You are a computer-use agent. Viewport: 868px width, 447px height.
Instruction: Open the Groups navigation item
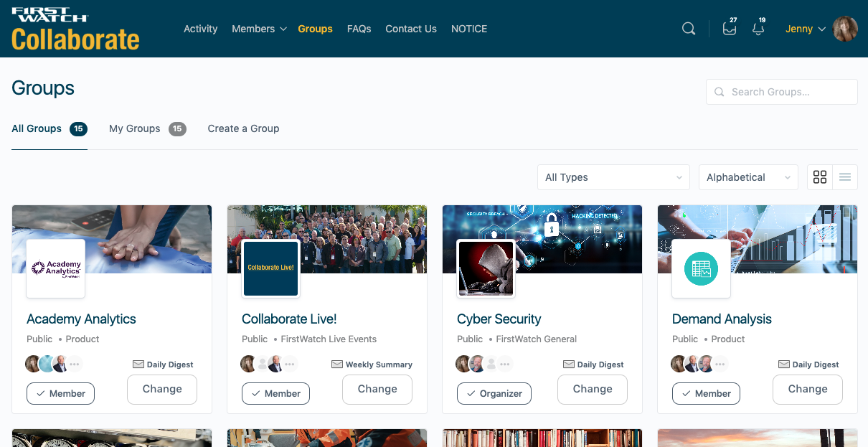(315, 29)
